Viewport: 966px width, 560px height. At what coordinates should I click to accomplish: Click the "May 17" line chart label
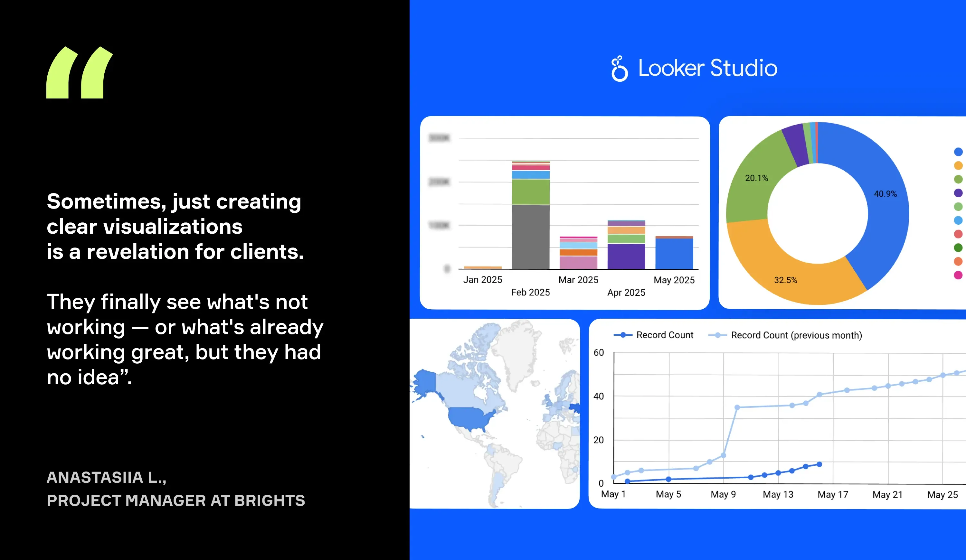pyautogui.click(x=833, y=494)
